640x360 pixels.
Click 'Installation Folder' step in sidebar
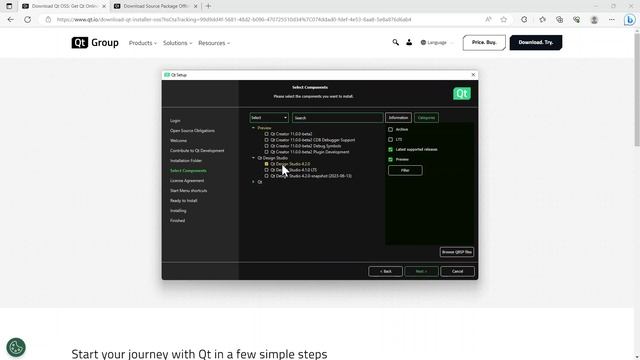186,160
